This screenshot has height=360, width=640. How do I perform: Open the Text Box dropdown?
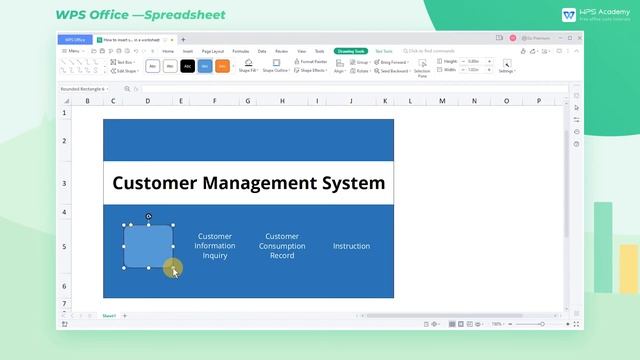122,62
